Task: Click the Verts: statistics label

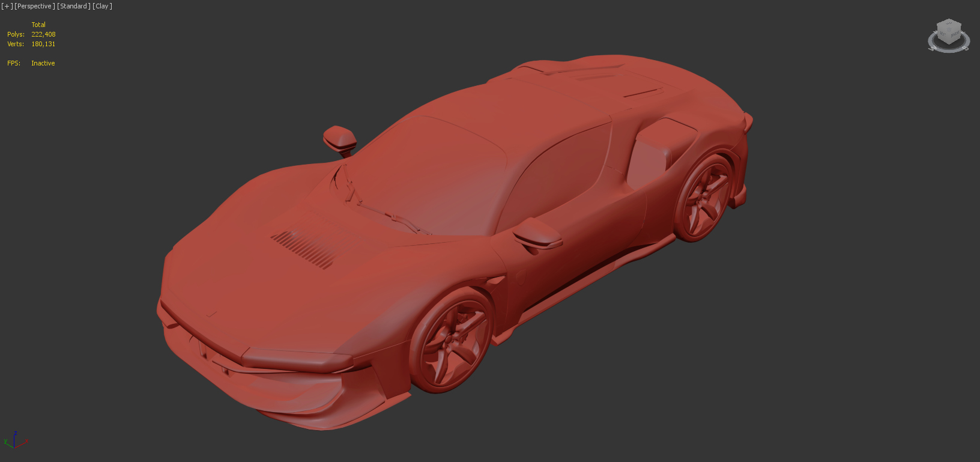Action: tap(16, 44)
